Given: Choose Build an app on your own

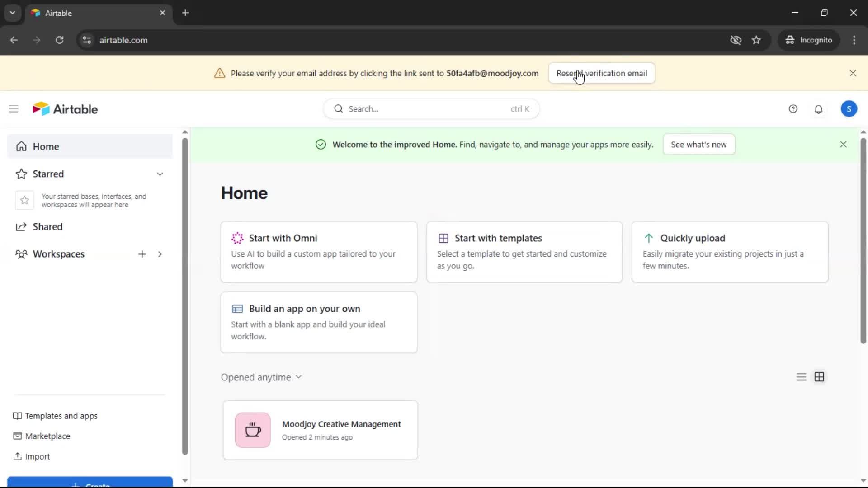Looking at the screenshot, I should click(x=319, y=323).
